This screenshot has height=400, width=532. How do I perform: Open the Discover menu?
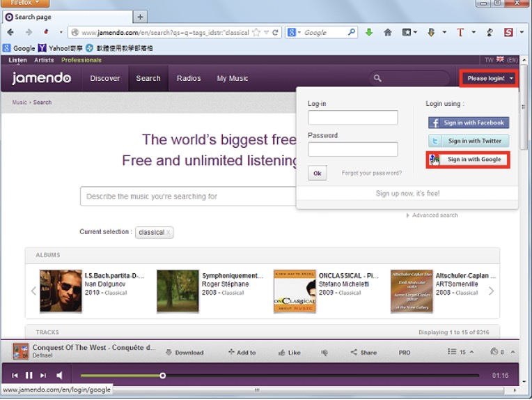tap(105, 79)
